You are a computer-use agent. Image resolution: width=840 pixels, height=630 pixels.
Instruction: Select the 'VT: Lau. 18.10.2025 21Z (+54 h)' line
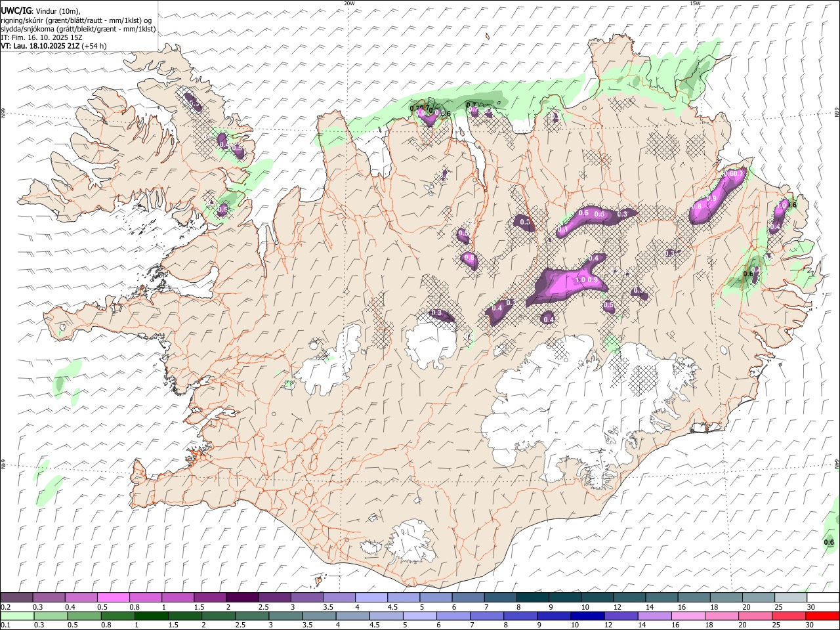[x=54, y=46]
